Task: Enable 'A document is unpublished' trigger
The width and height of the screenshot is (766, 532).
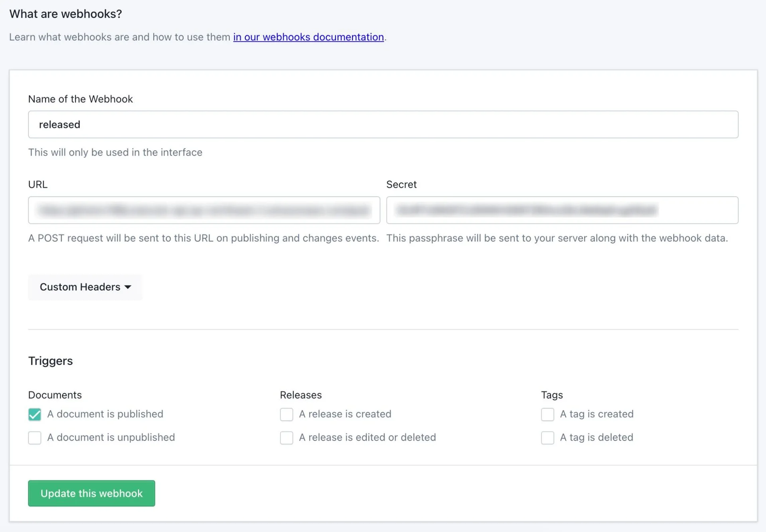Action: click(x=35, y=438)
